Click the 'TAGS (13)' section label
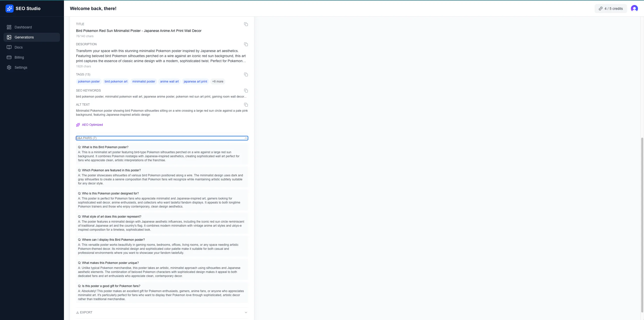 tap(83, 74)
